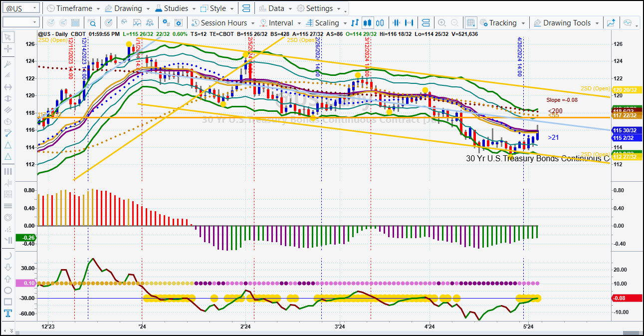Open the Data menu
This screenshot has height=336, width=644.
coord(275,8)
